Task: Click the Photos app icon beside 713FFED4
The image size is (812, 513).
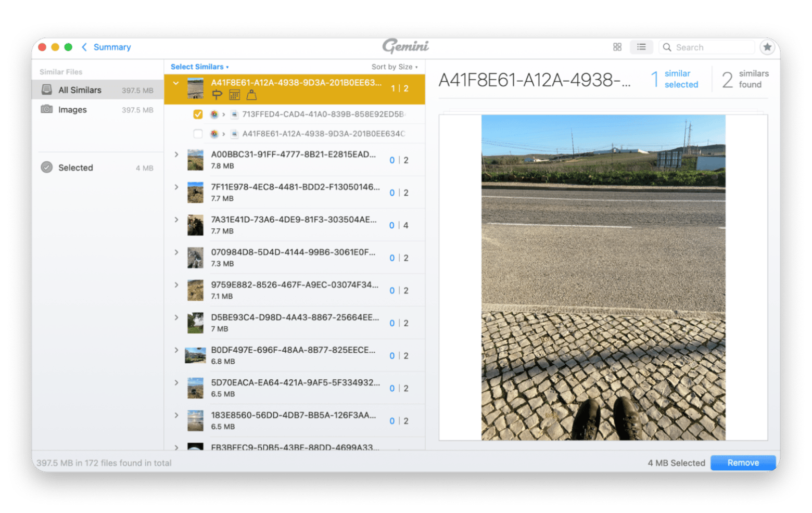Action: click(214, 114)
